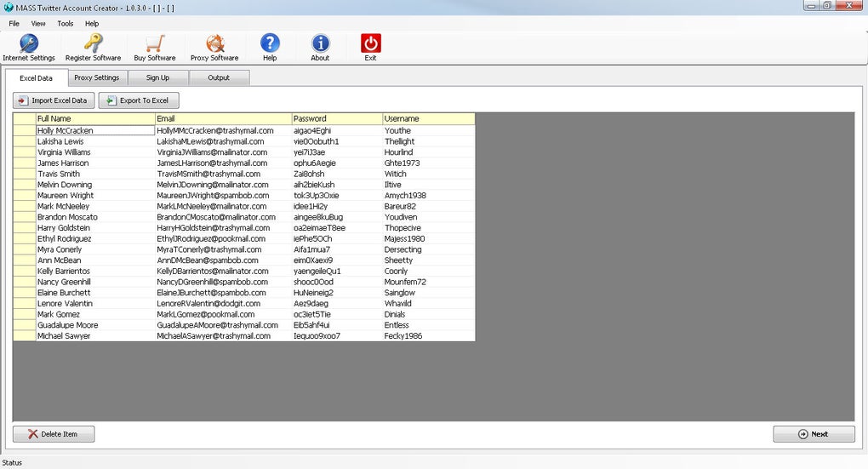Click row header beside Elaine Burchett
The width and height of the screenshot is (868, 469).
pos(25,292)
